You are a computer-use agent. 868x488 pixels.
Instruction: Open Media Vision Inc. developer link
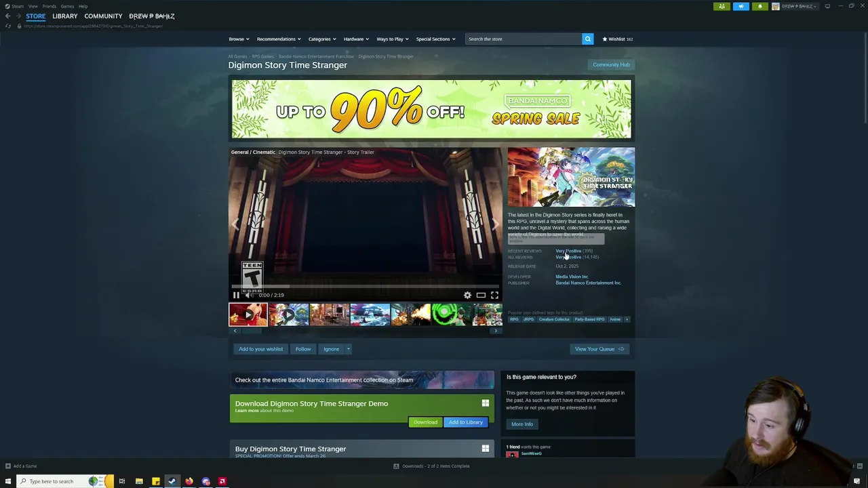point(572,277)
